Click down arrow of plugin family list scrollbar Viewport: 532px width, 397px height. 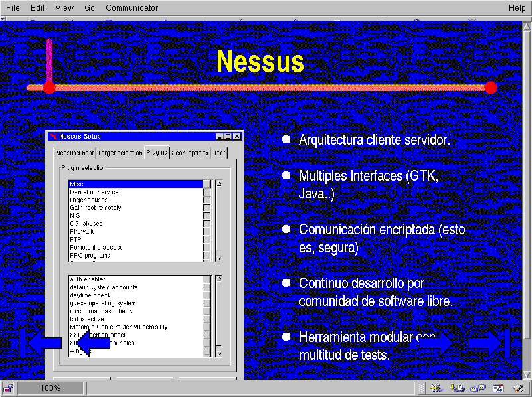pyautogui.click(x=219, y=258)
